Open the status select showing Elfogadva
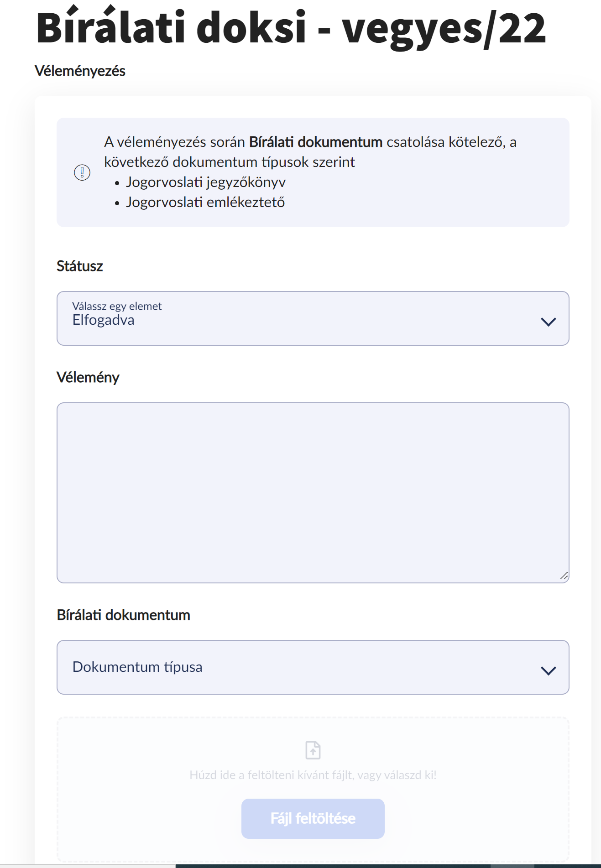Viewport: 601px width, 868px height. tap(301, 318)
